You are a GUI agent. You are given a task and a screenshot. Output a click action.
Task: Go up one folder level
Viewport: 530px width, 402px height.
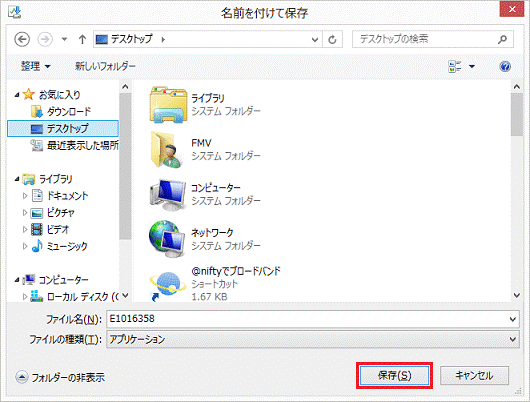(x=82, y=40)
